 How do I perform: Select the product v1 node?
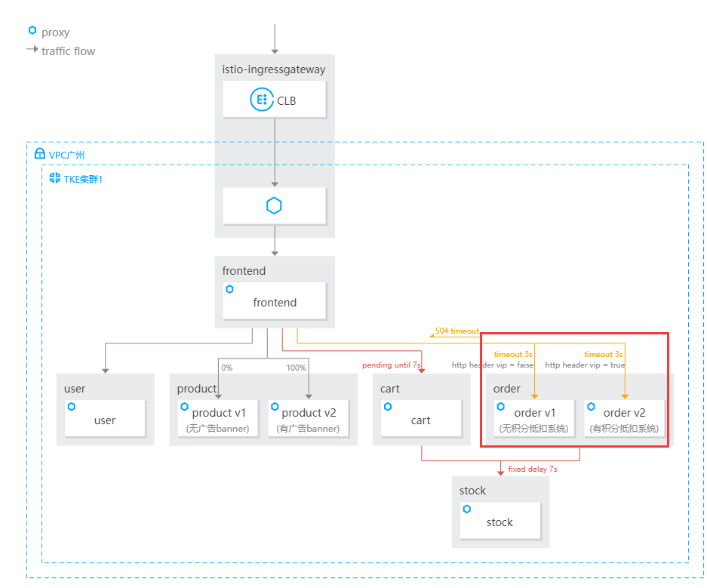coord(218,418)
